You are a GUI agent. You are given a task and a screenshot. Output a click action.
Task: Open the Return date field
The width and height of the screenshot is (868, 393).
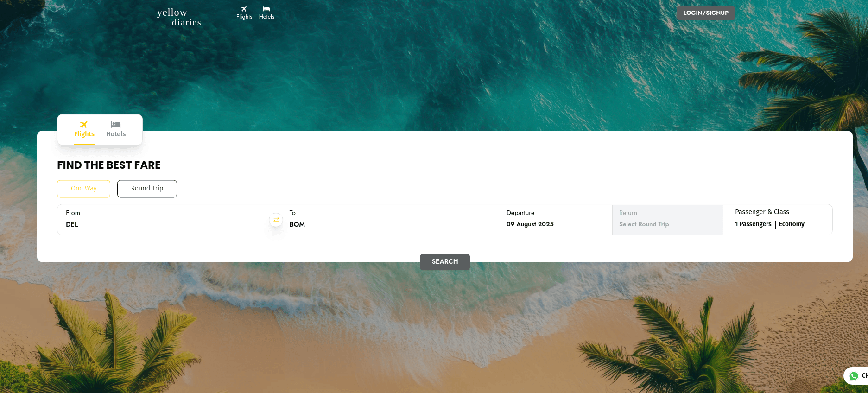tap(667, 220)
